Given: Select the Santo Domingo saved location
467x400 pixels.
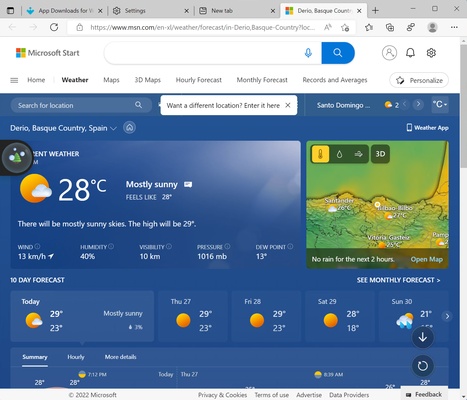Looking at the screenshot, I should point(343,105).
